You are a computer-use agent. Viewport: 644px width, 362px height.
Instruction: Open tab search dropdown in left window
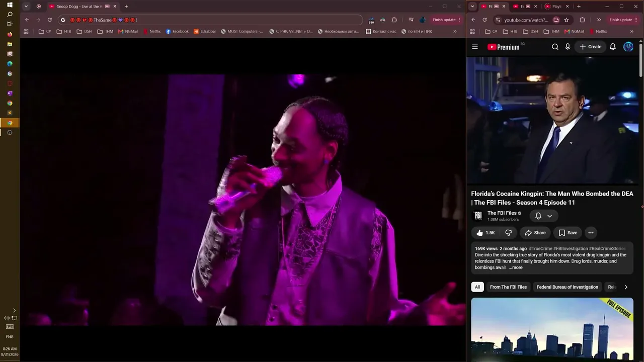[26, 7]
